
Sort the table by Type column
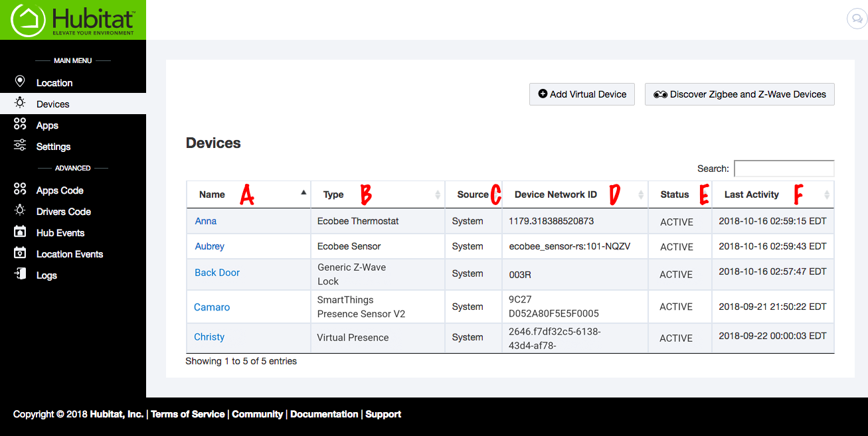(333, 194)
